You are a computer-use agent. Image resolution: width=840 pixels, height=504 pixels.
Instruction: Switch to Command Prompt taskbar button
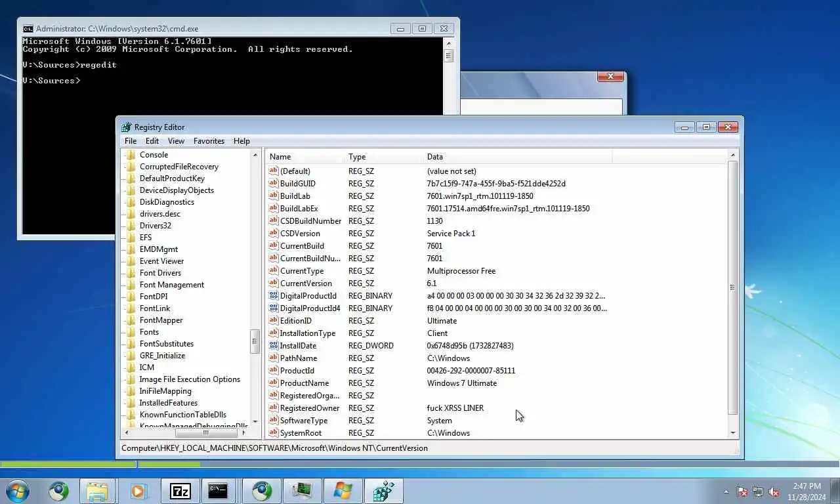(x=218, y=491)
